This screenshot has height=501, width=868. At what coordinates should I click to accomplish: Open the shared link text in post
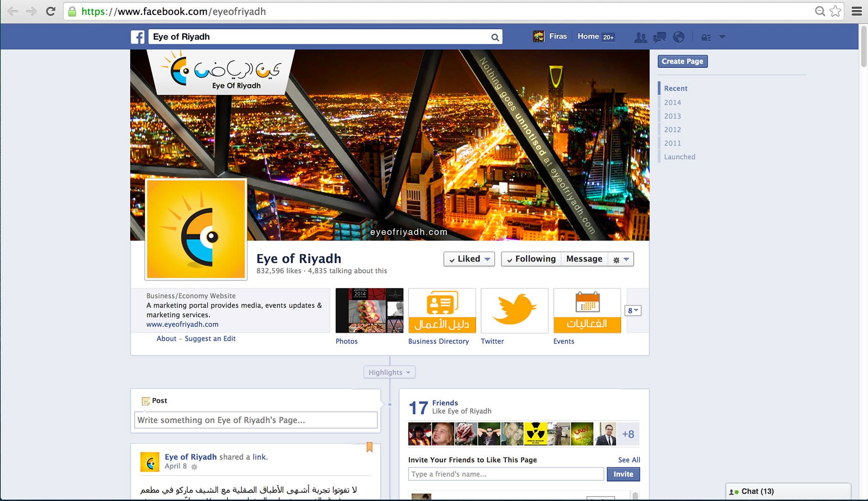point(259,457)
